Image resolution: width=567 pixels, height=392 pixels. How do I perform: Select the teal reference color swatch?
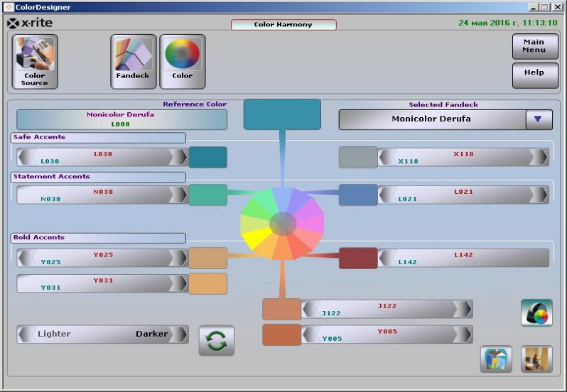282,114
